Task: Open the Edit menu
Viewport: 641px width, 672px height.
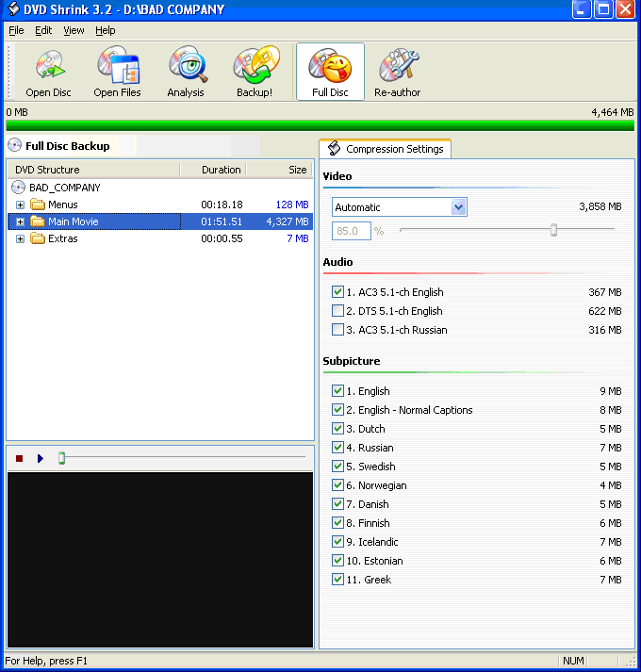Action: [43, 30]
